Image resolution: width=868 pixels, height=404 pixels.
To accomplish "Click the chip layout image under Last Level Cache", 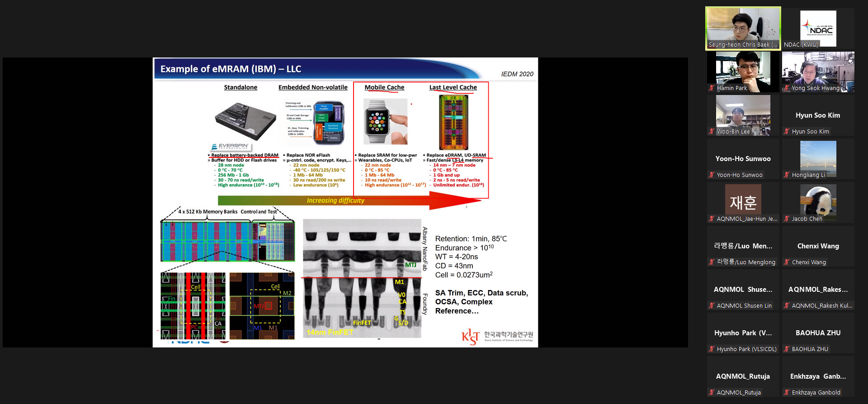I will 454,122.
